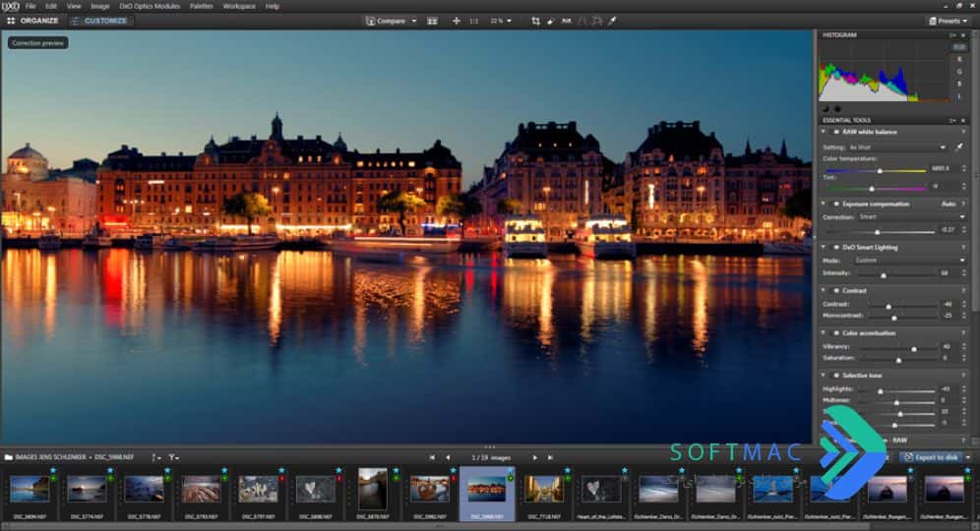The height and width of the screenshot is (531, 980).
Task: Open help for DxO Smart Lighting
Action: pyautogui.click(x=963, y=248)
